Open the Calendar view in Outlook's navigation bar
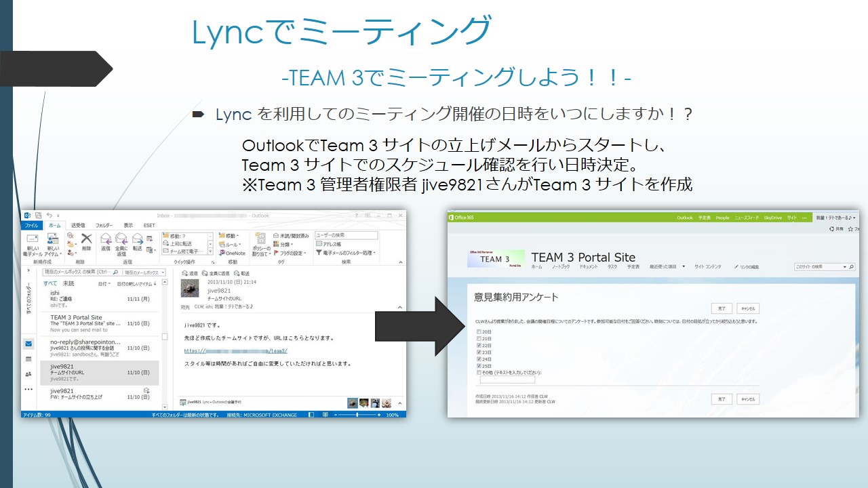The image size is (868, 488). pos(28,359)
